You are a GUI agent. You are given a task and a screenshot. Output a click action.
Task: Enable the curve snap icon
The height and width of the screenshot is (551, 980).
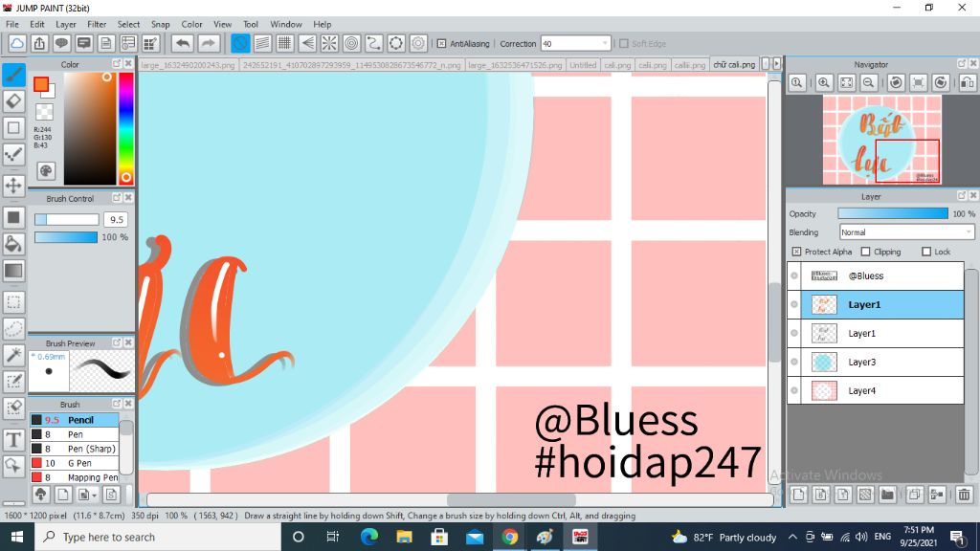point(374,43)
